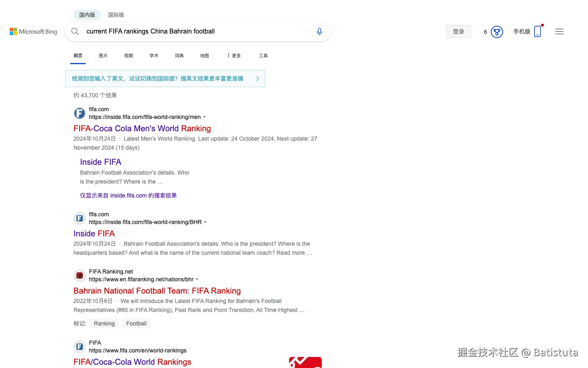The height and width of the screenshot is (368, 588).
Task: Open Bahrain National Football Team: FIFA Ranking
Action: click(x=157, y=291)
